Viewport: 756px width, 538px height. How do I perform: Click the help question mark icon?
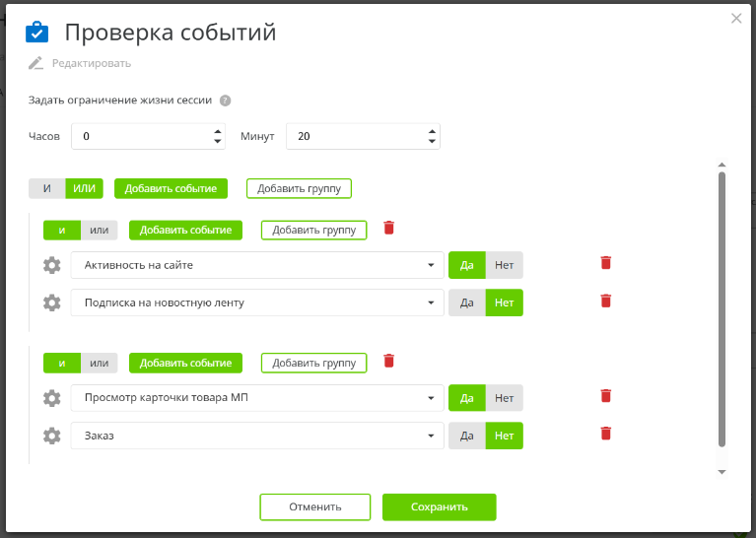(226, 101)
